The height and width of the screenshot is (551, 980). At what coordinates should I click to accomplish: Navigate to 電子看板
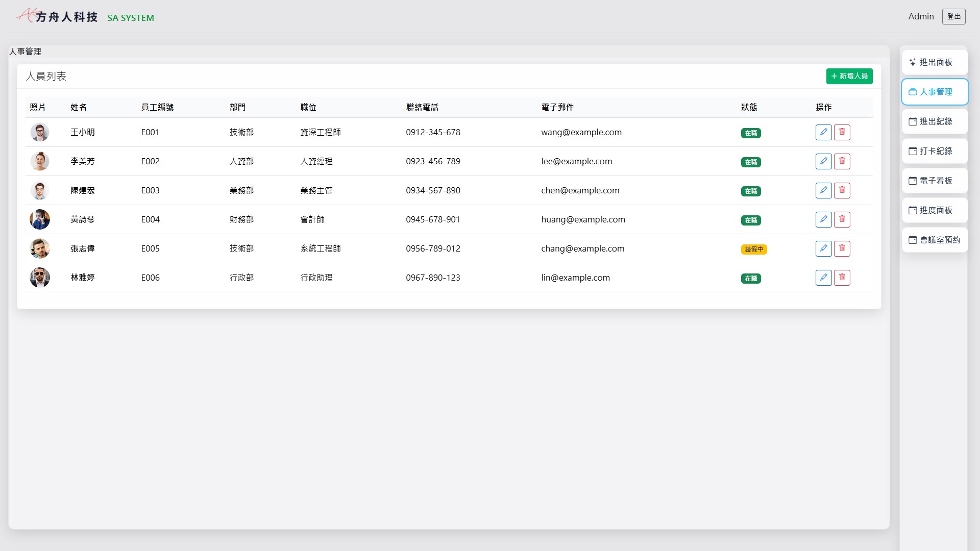pos(935,181)
